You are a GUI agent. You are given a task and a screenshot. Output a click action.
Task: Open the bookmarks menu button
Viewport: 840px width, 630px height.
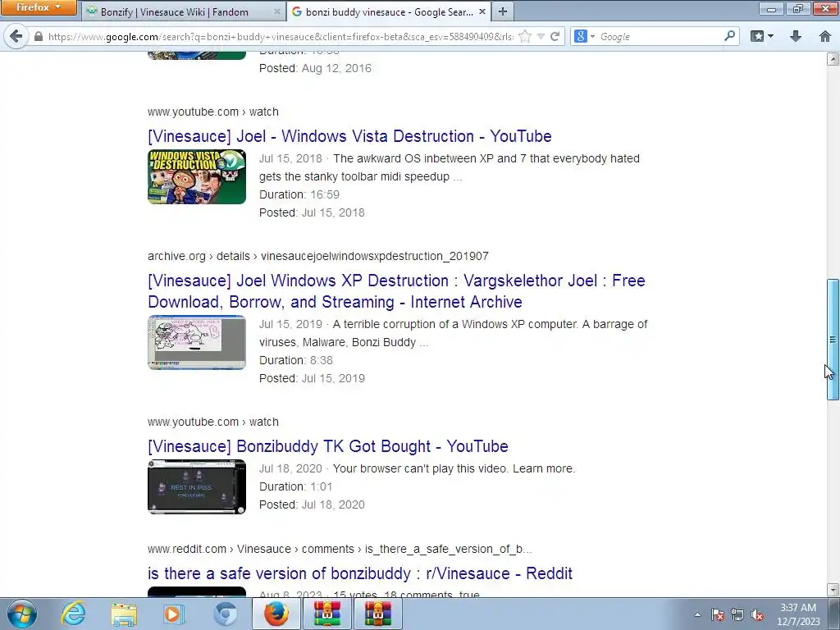pyautogui.click(x=761, y=36)
